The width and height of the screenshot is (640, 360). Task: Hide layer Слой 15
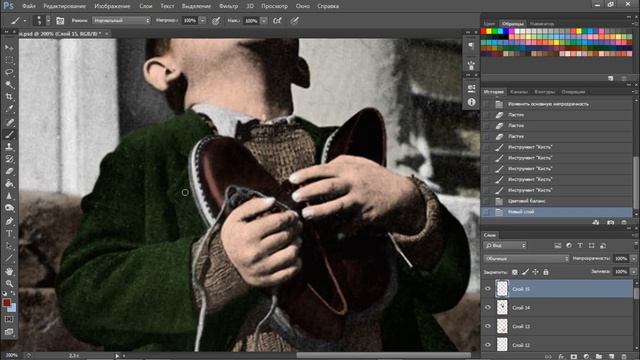coord(488,289)
